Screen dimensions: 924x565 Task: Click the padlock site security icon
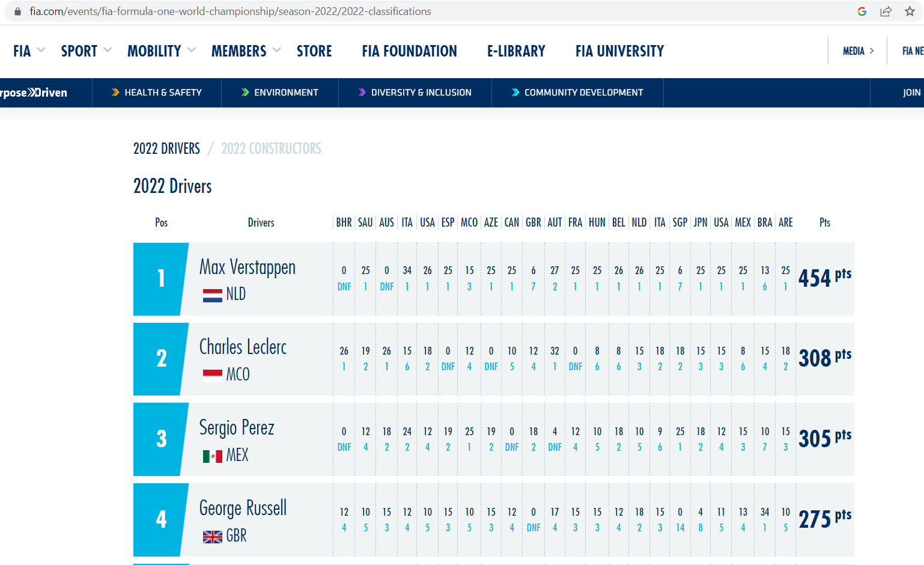17,11
